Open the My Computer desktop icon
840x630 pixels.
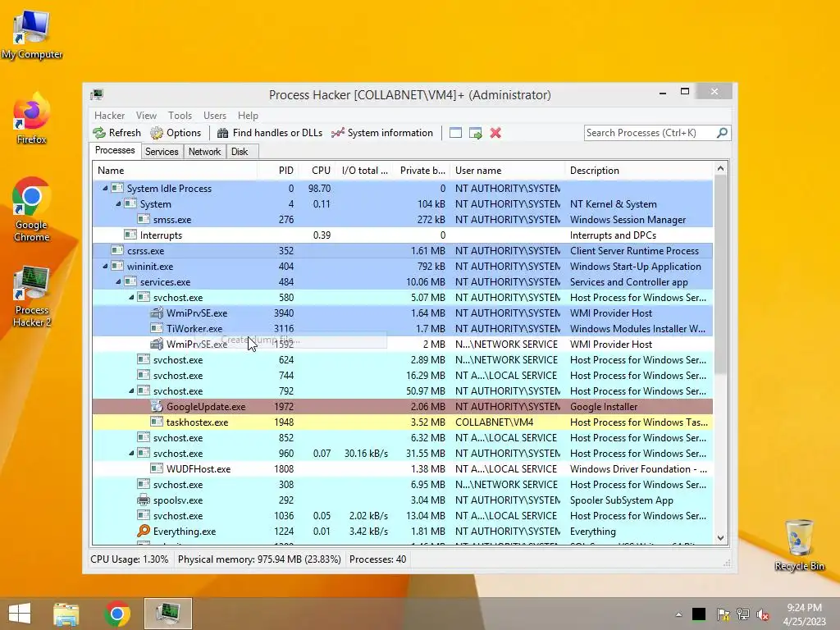tap(32, 33)
